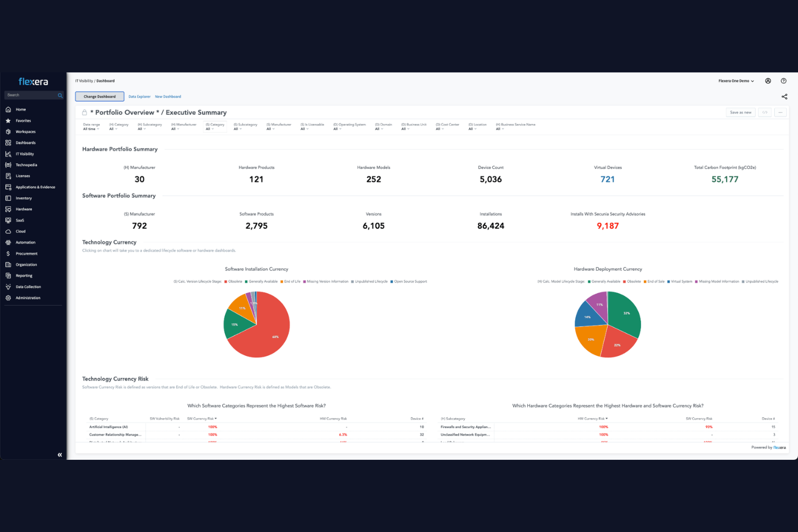Image resolution: width=798 pixels, height=532 pixels.
Task: Toggle Unpublished Lifecycle legend in Hardware chart
Action: pos(760,281)
